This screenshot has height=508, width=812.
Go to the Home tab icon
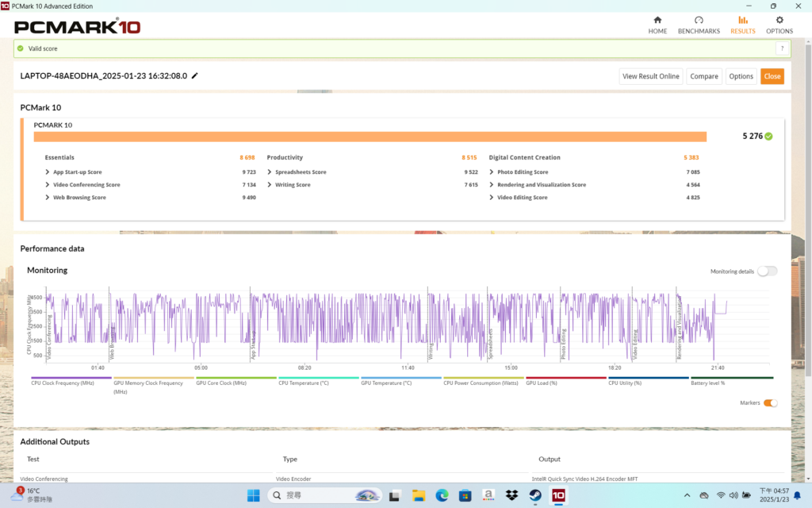click(657, 25)
